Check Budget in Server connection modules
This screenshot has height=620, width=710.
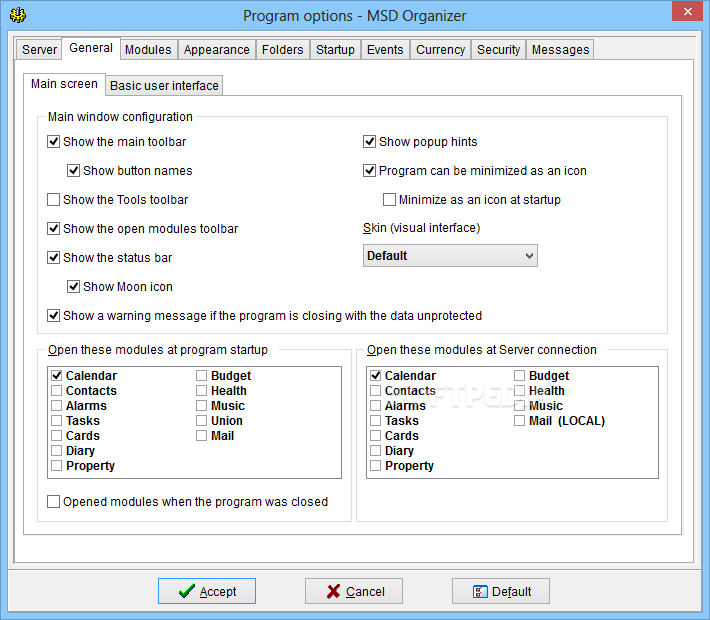519,375
